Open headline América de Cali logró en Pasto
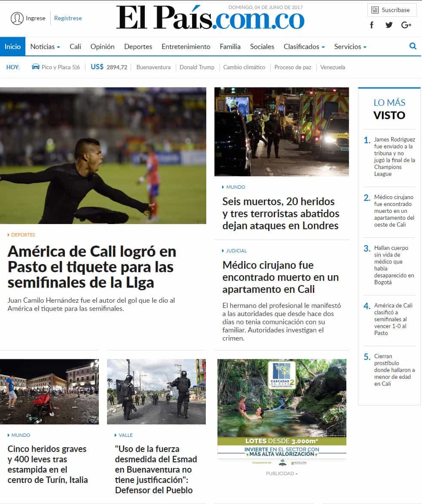Screen dimensions: 422x504 pyautogui.click(x=92, y=267)
